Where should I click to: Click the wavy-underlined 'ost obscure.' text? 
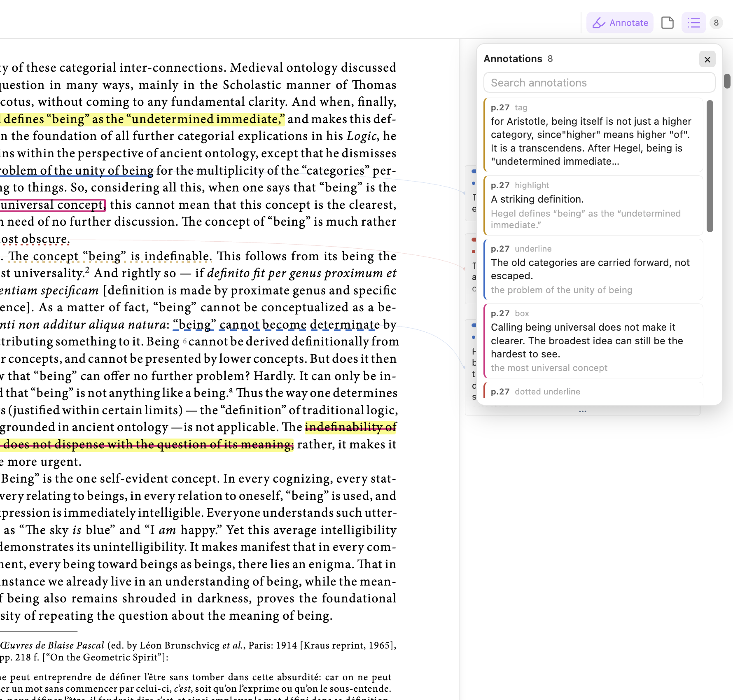[35, 239]
